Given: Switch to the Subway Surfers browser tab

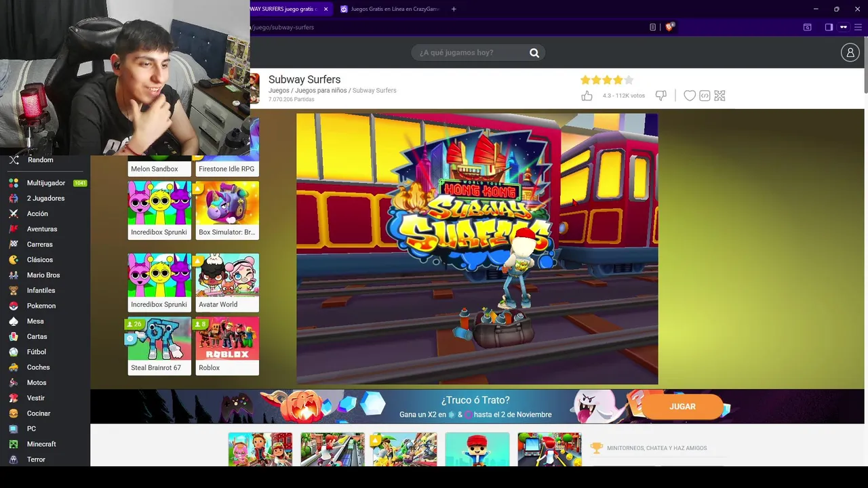Looking at the screenshot, I should (x=285, y=9).
